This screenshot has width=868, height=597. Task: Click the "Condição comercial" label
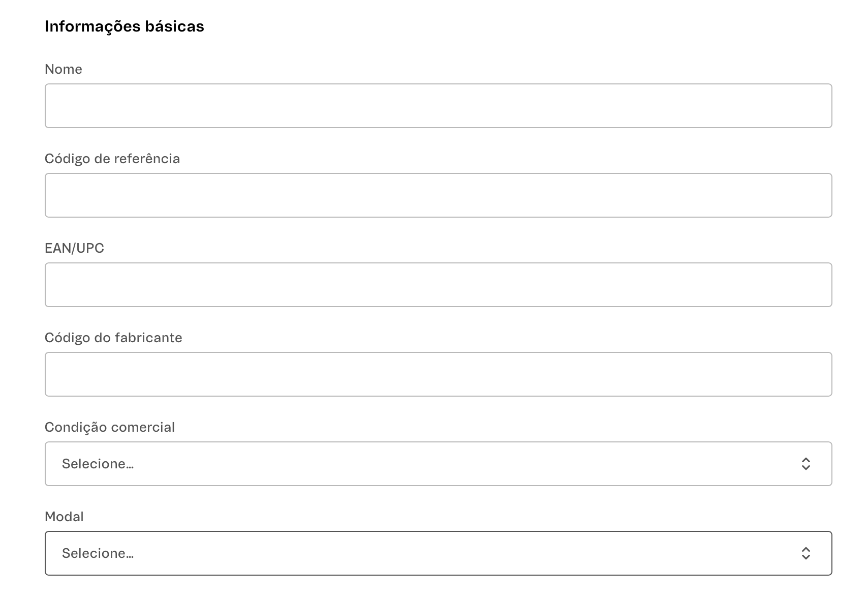click(x=110, y=427)
